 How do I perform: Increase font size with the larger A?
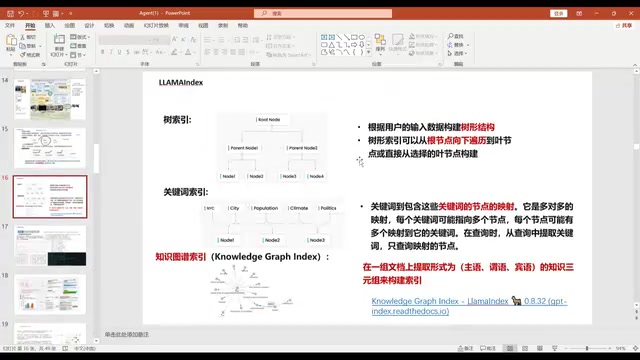point(175,39)
